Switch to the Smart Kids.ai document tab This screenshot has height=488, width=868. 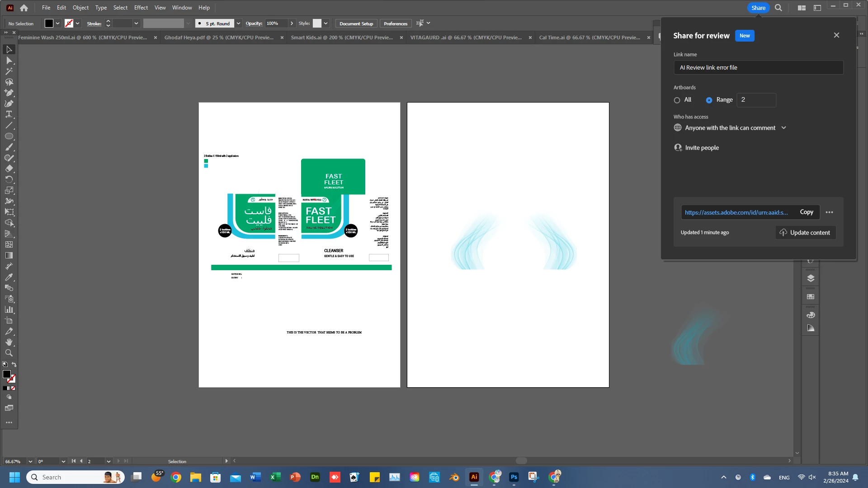coord(342,38)
